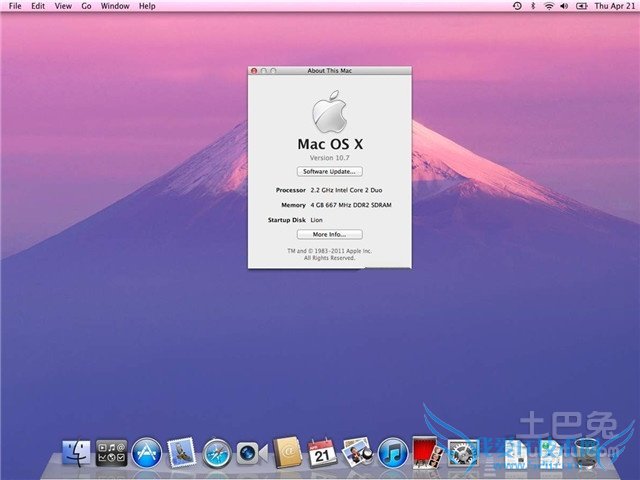Open Finder from the dock
640x480 pixels.
(76, 453)
